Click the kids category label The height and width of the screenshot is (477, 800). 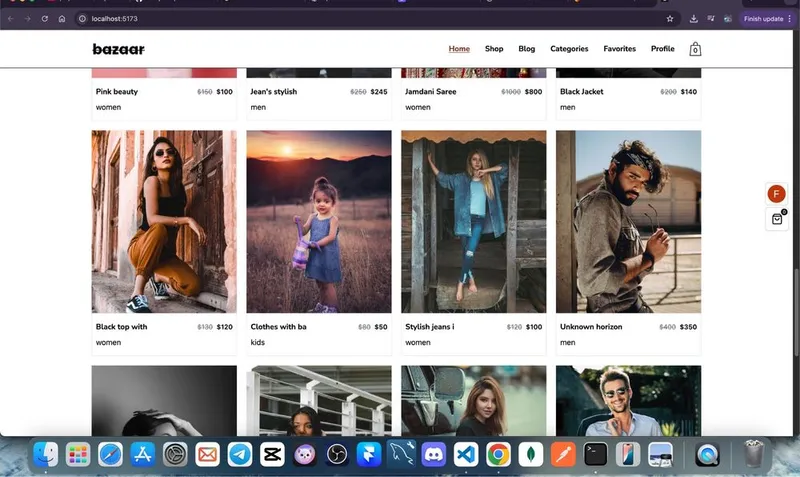(x=258, y=342)
